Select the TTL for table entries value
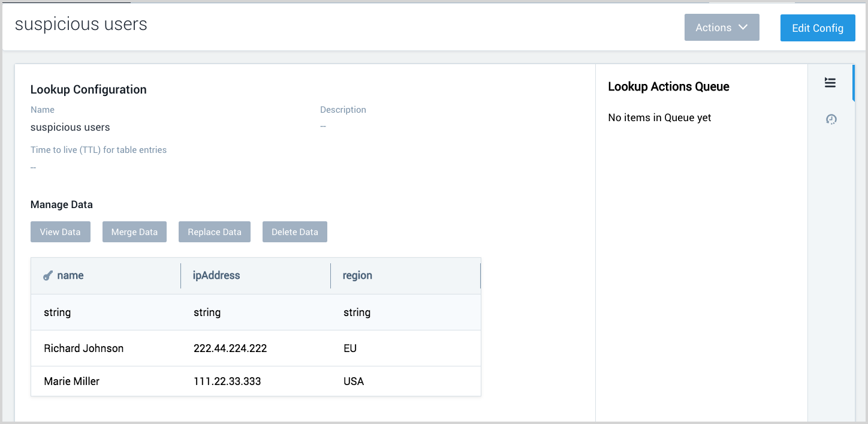 click(33, 167)
